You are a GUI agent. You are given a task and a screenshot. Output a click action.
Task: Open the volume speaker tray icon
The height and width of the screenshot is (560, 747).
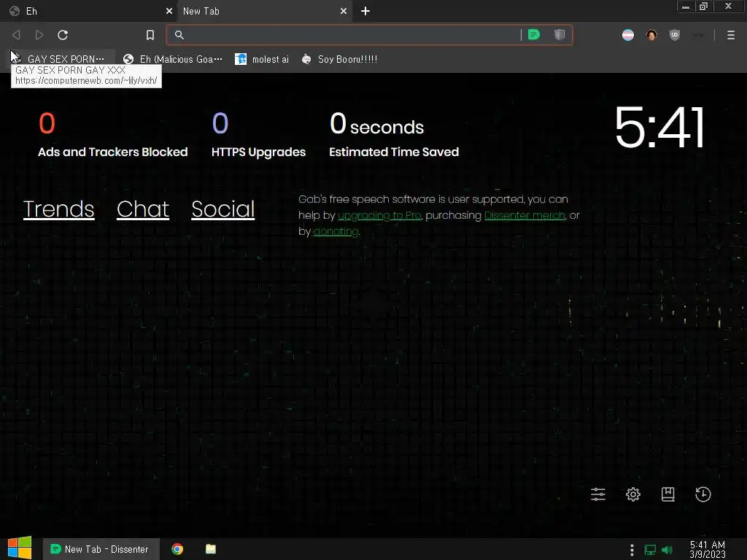pos(667,550)
